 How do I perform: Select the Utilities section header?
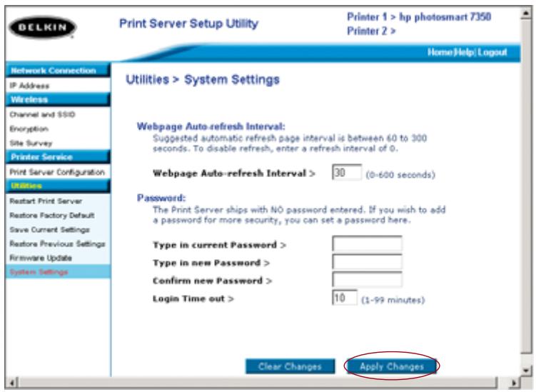click(58, 186)
